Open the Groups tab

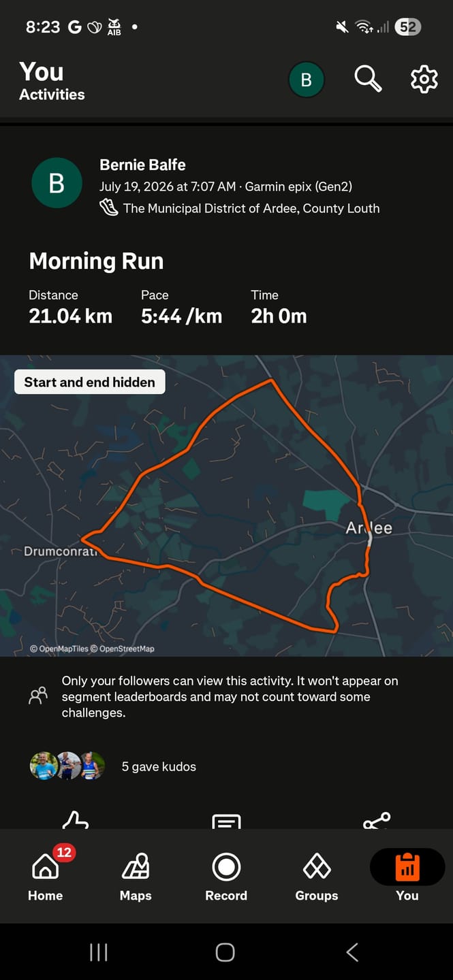(317, 877)
